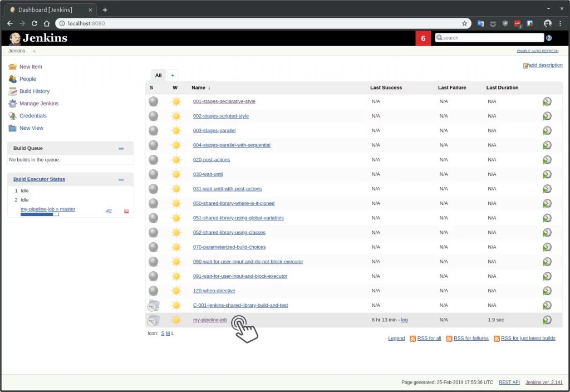This screenshot has height=392, width=570.
Task: Open RSS for just latest builds link
Action: [x=528, y=339]
